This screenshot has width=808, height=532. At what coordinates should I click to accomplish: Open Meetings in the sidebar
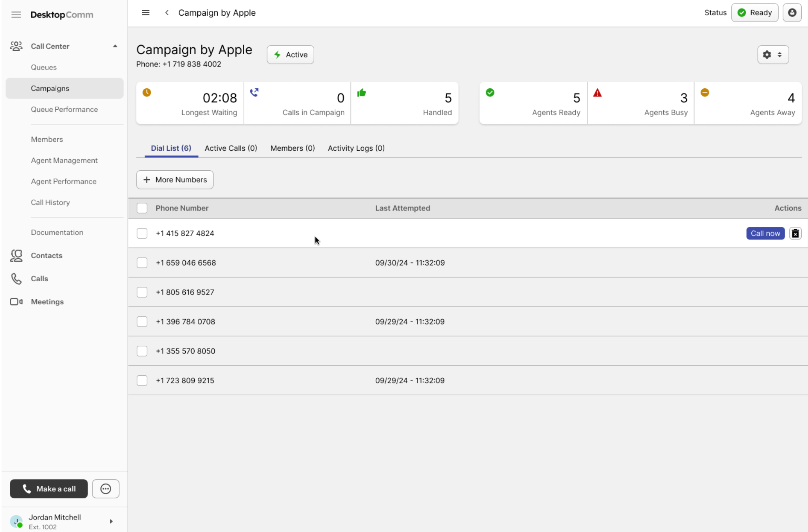point(47,302)
